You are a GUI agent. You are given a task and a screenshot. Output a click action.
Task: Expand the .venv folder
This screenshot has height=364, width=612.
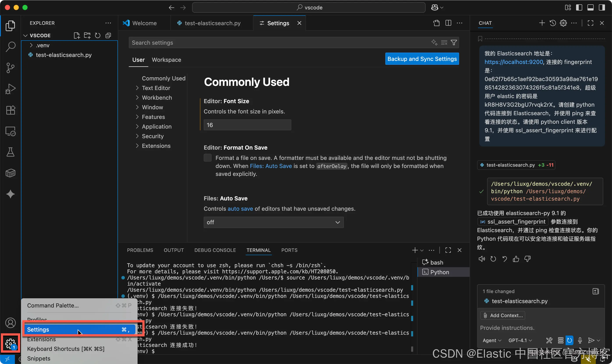31,45
